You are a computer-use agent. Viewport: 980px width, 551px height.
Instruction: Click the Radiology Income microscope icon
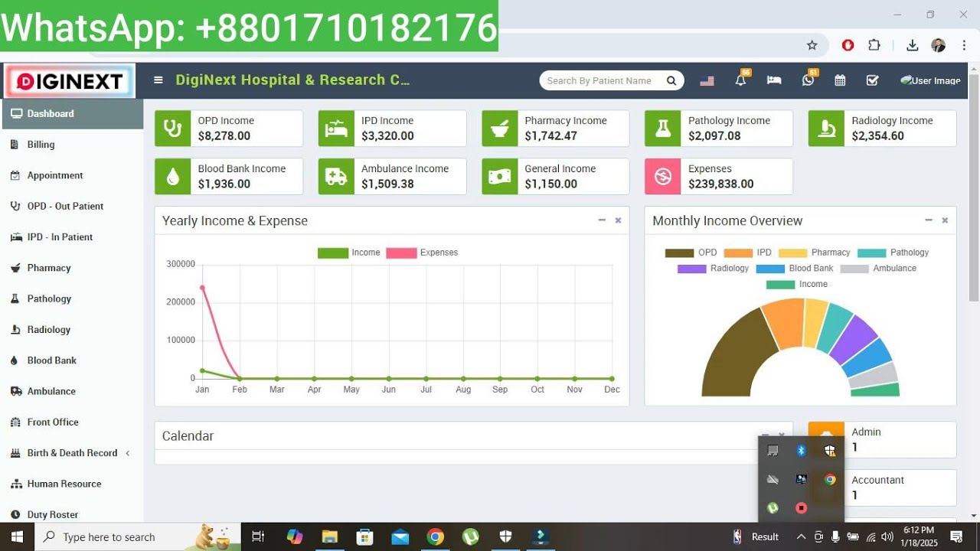coord(827,129)
